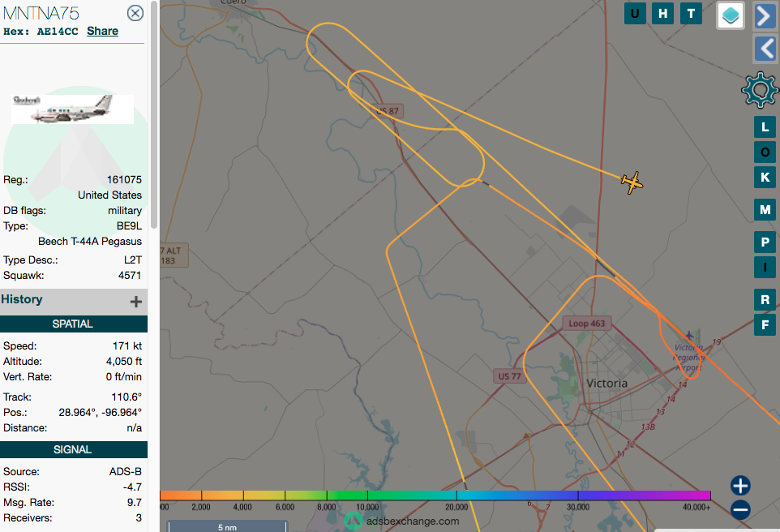Viewport: 780px width, 532px height.
Task: Open the settings gear
Action: tap(760, 90)
